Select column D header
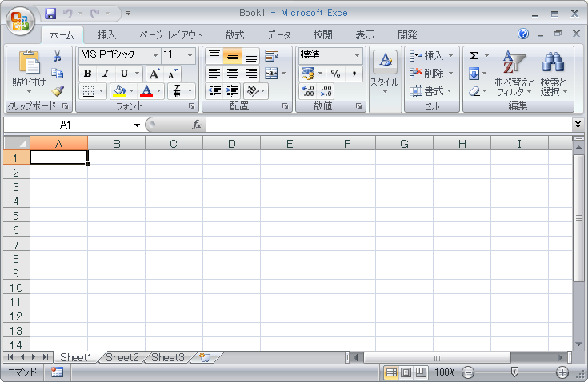The image size is (588, 382). 231,144
